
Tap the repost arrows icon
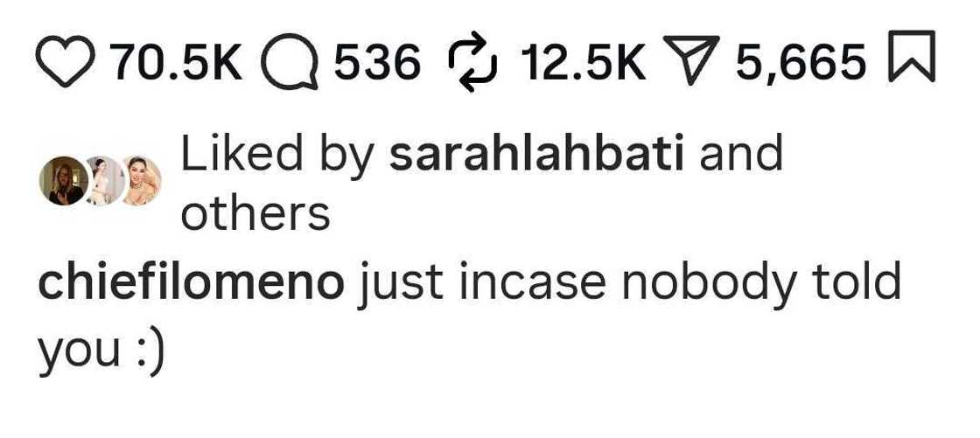473,61
